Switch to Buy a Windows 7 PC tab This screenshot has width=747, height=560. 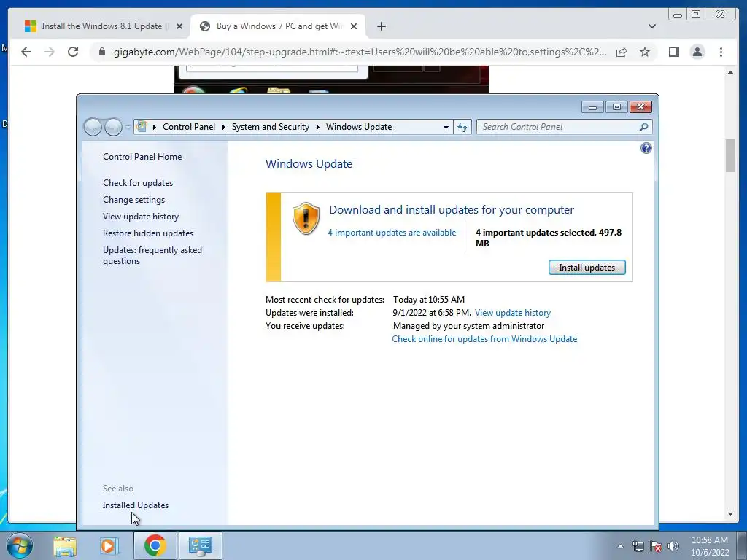[278, 26]
